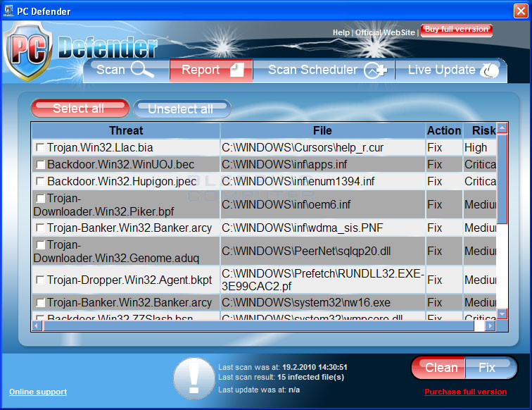This screenshot has height=410, width=532.
Task: Click the magnifying glass Scan icon
Action: pos(142,70)
